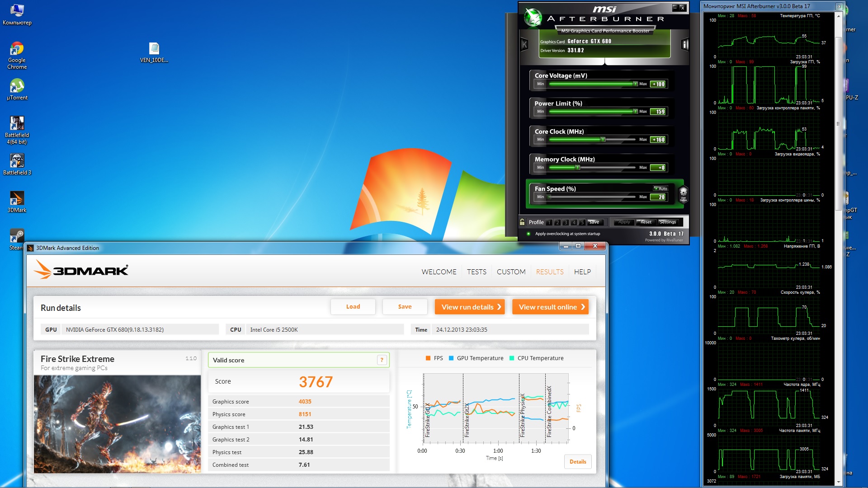868x488 pixels.
Task: Click the Afterburner info 'i' icon
Action: coord(685,44)
